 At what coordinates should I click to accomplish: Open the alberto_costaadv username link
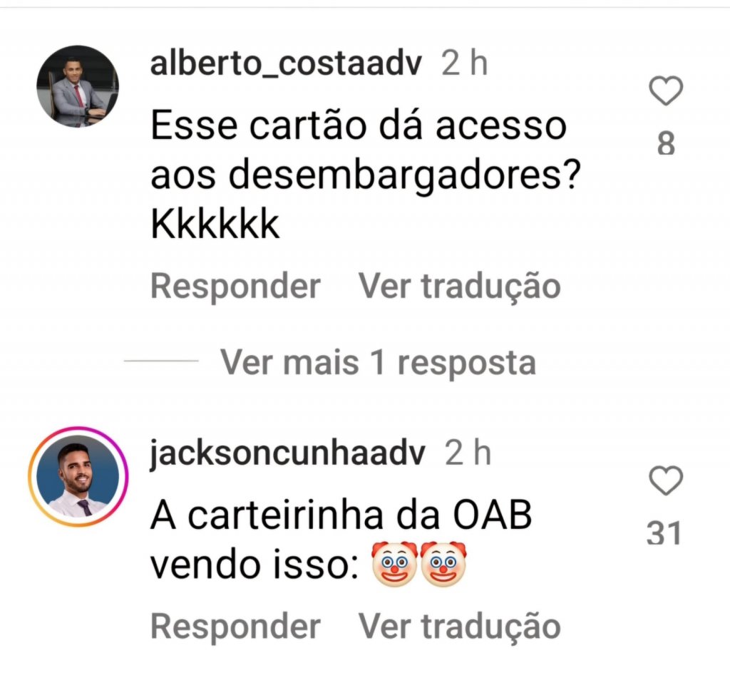pos(286,63)
